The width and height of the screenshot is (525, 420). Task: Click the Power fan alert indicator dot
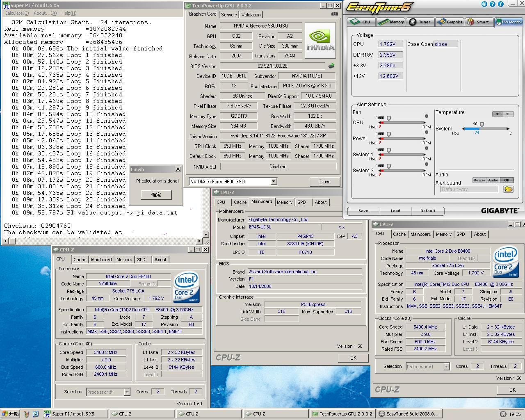427,132
